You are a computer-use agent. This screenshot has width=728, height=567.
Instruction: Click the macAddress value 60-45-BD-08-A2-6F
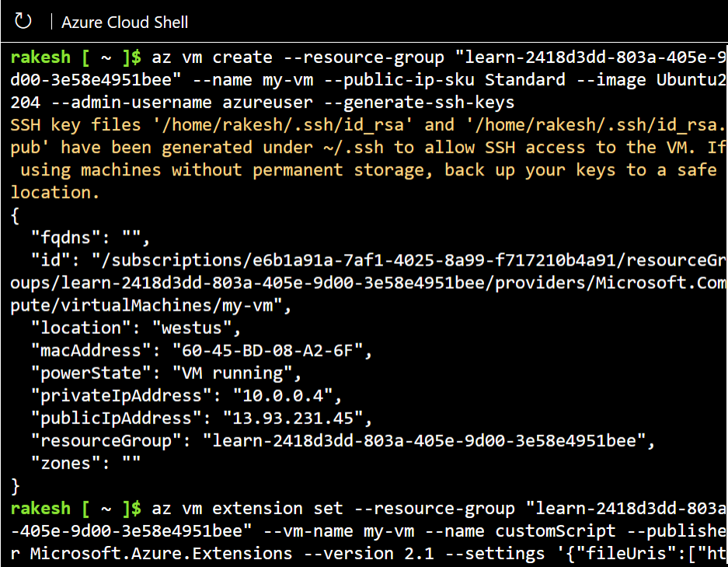(x=267, y=351)
